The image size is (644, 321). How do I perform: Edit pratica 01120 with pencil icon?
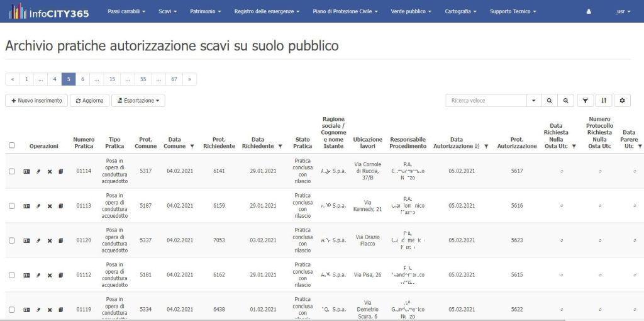[38, 240]
